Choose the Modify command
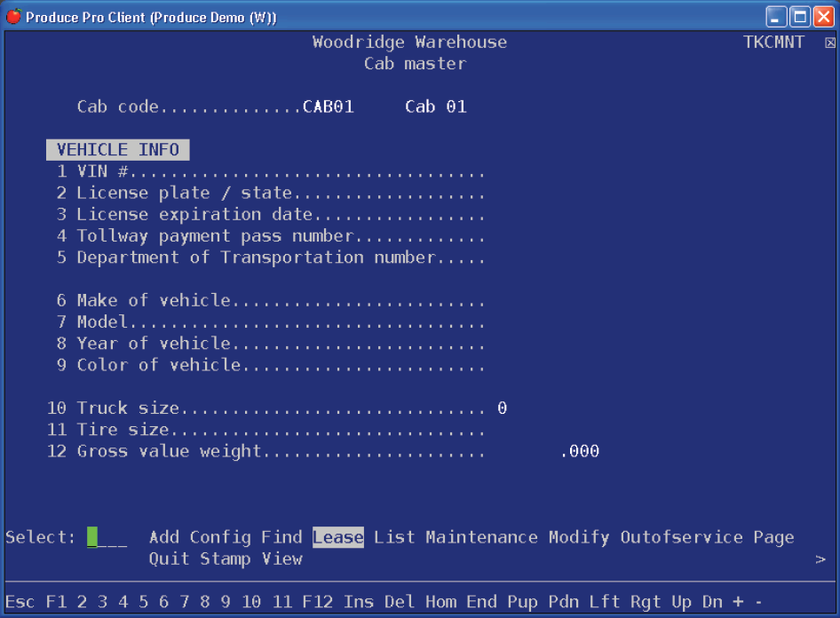This screenshot has width=840, height=618. click(579, 537)
